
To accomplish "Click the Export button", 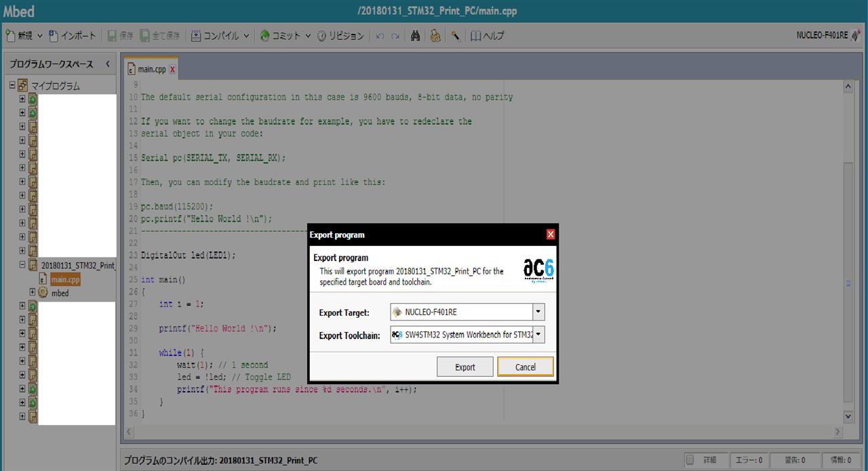I will [x=465, y=367].
